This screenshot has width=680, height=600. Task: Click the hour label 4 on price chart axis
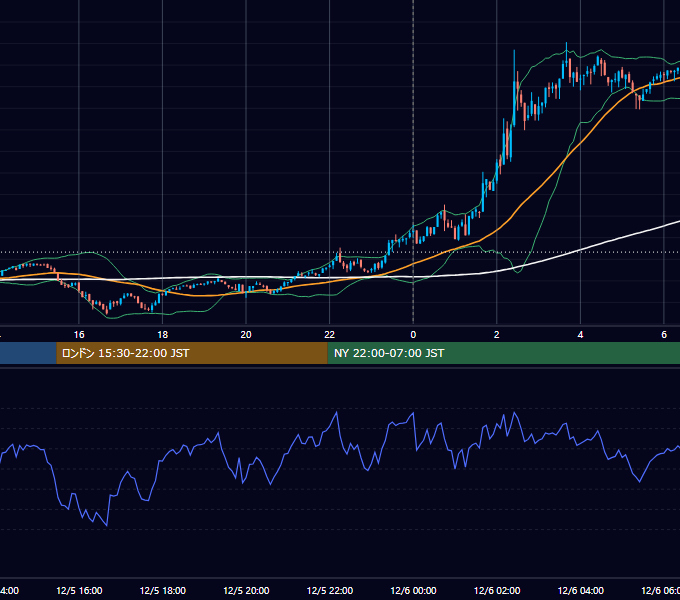click(x=580, y=335)
